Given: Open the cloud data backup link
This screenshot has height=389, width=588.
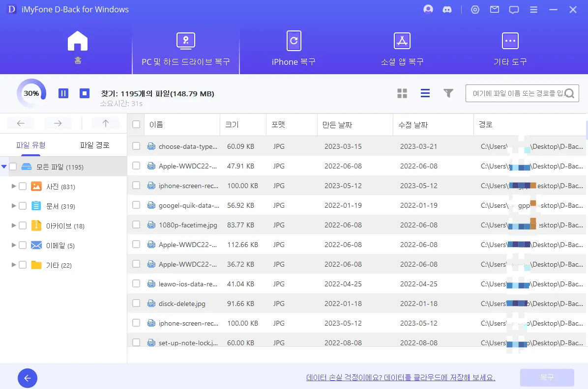Looking at the screenshot, I should tap(401, 377).
